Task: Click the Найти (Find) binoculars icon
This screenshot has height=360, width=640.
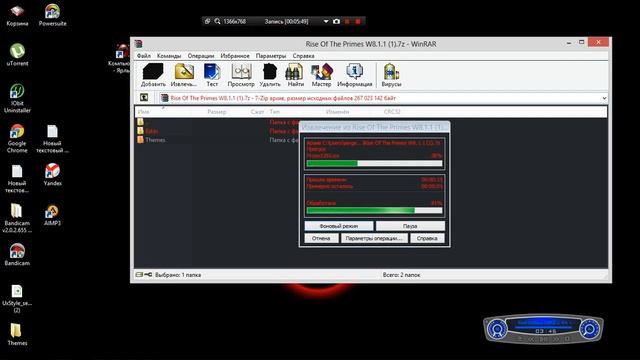Action: 295,75
